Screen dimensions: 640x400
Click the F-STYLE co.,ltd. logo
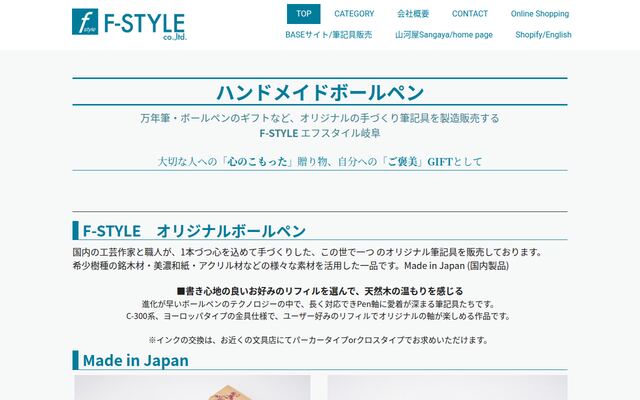pos(129,24)
